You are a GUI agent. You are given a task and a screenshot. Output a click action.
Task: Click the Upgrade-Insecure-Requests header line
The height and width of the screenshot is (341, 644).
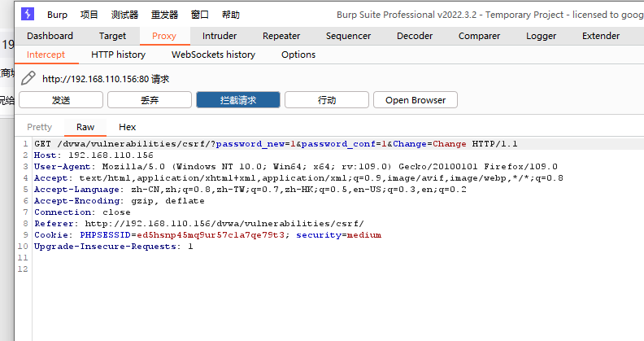click(113, 247)
